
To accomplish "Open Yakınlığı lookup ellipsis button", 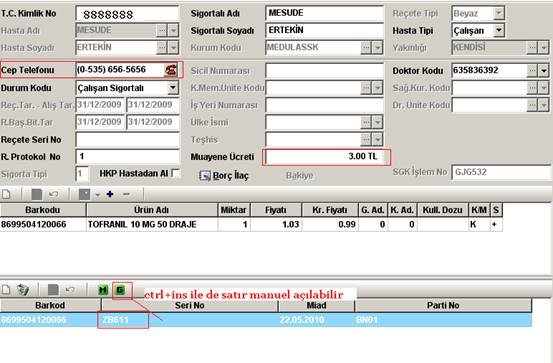I will point(532,47).
